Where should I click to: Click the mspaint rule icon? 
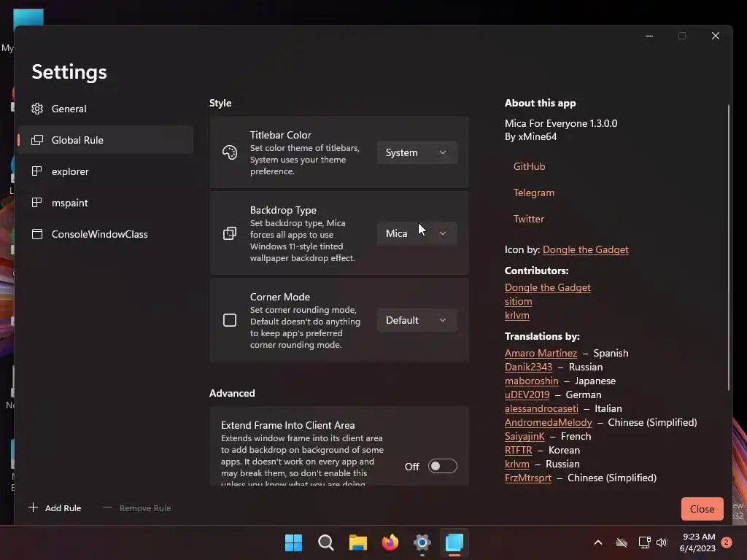click(x=37, y=203)
